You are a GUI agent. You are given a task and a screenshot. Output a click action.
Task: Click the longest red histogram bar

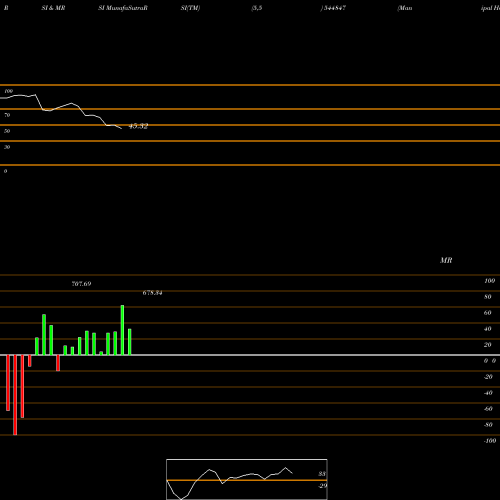[x=15, y=395]
